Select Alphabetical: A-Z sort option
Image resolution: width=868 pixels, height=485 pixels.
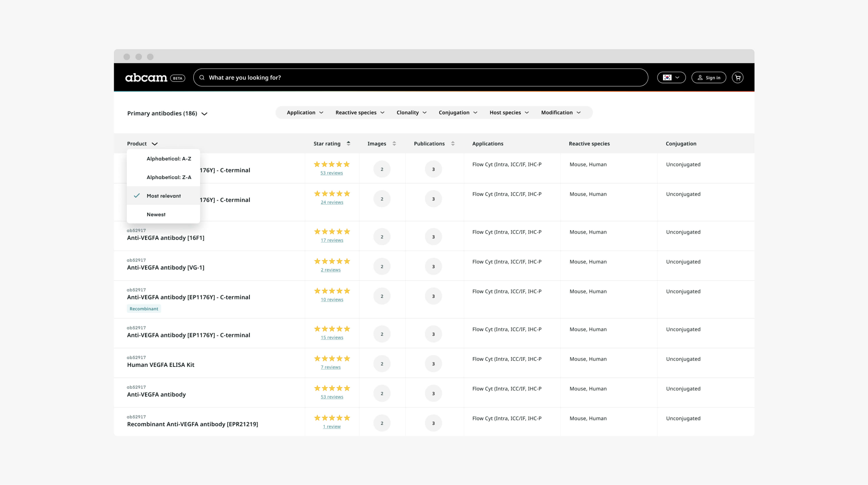(x=164, y=159)
